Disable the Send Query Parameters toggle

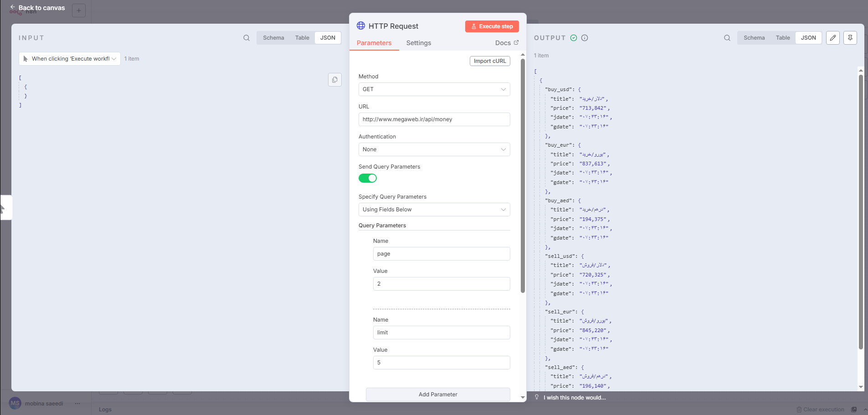tap(368, 178)
